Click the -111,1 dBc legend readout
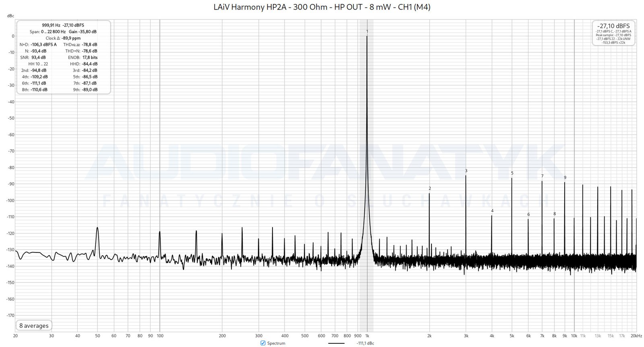Screen dimensions: 644x347 (x=365, y=343)
